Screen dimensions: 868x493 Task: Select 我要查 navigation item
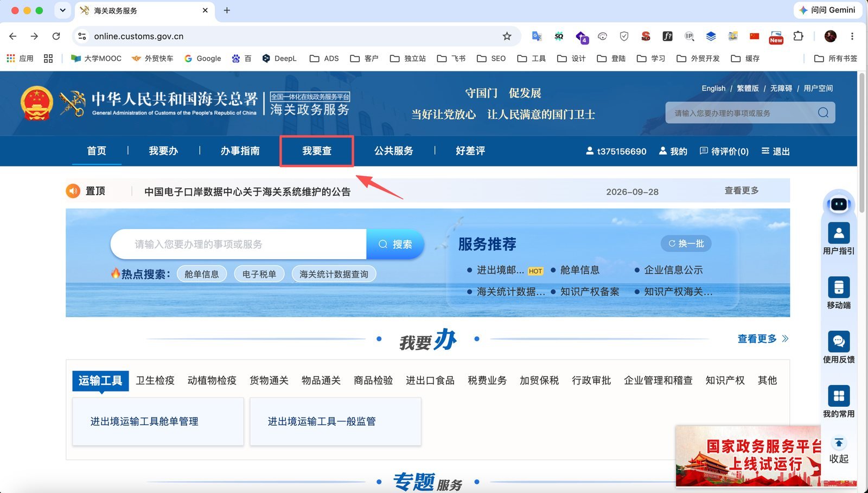click(317, 151)
